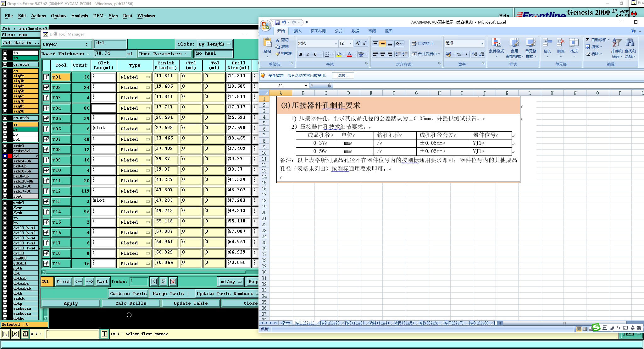Toggle the checkbox next to cs.etch layer
Screen dimensions: 644x349
[5, 64]
